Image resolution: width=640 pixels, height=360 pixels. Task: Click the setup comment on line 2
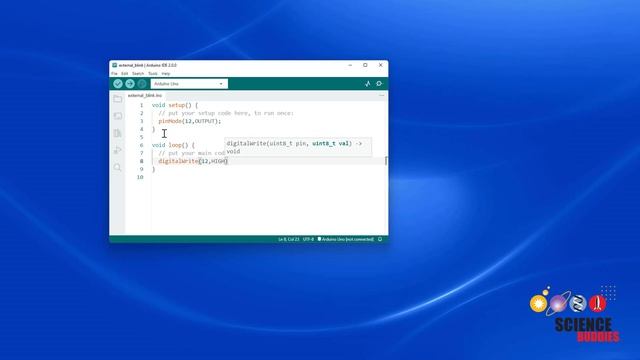click(226, 113)
